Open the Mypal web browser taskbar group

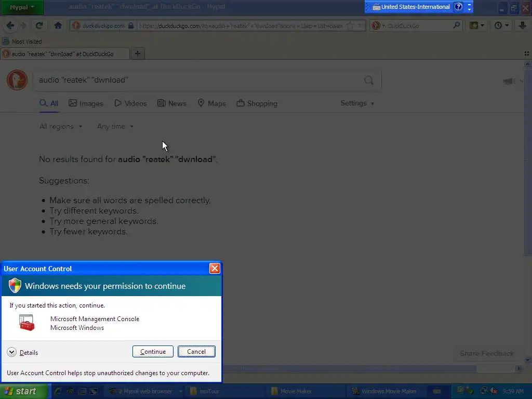pyautogui.click(x=145, y=391)
